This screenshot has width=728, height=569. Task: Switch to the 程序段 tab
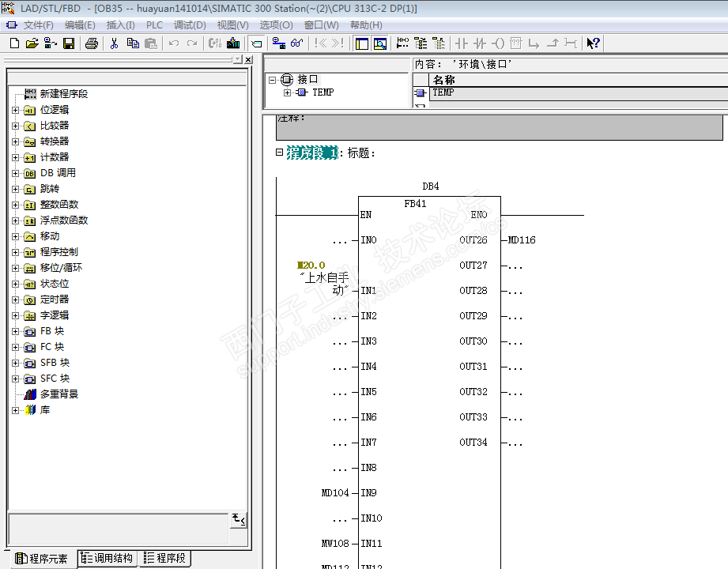click(165, 559)
